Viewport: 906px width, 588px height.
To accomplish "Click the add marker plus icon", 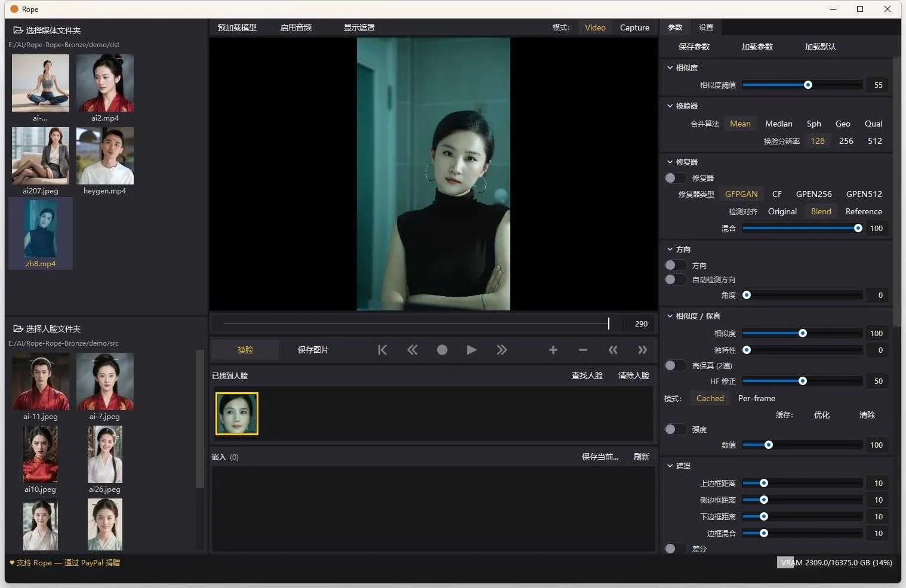I will [553, 350].
